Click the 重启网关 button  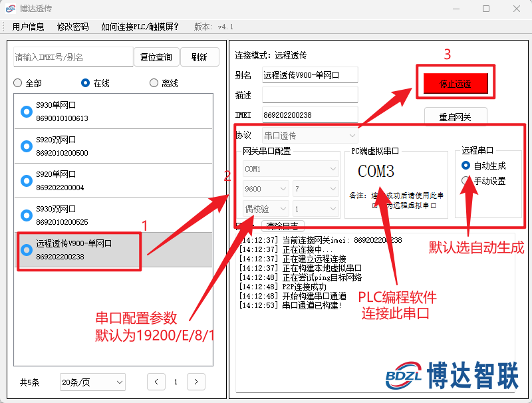[x=456, y=117]
